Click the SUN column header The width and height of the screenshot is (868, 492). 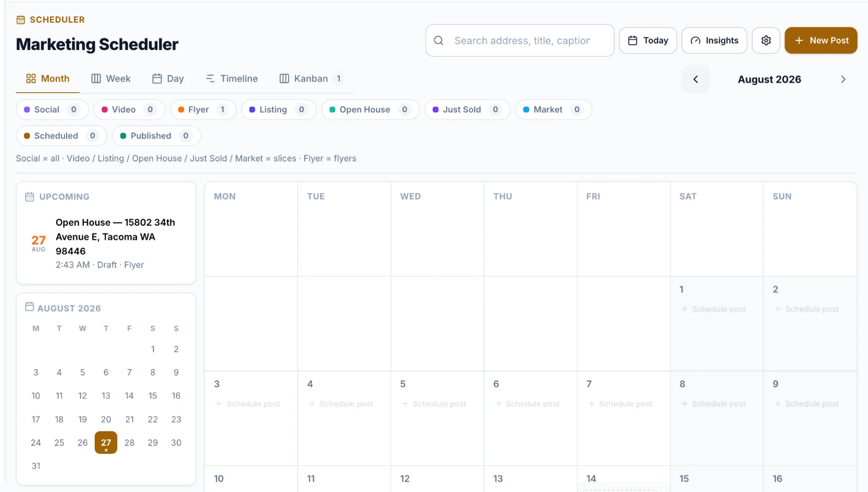[782, 196]
